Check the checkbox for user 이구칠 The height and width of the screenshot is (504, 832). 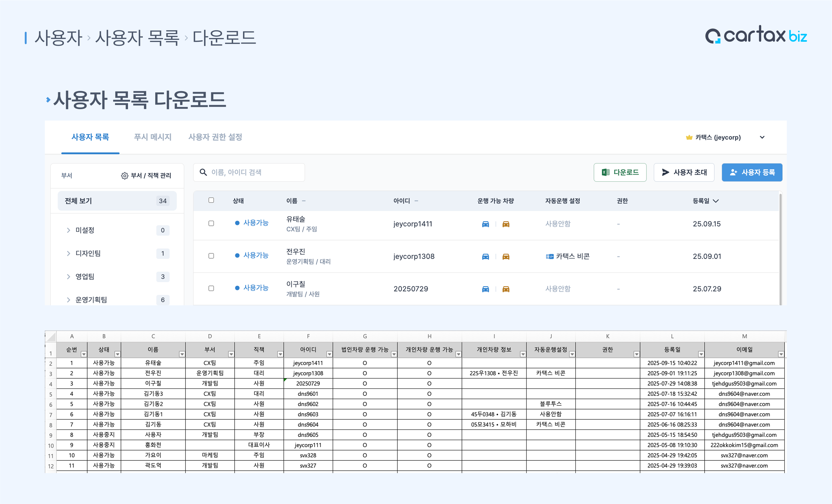click(211, 288)
